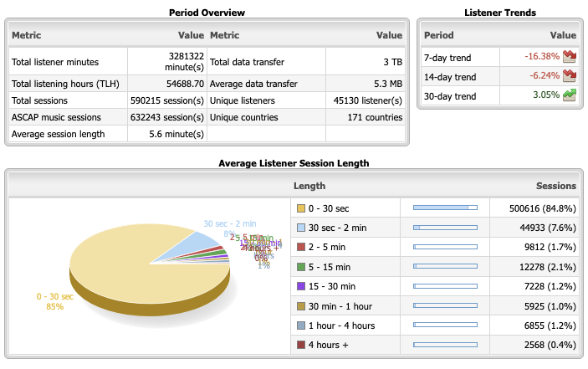Viewport: 588px width, 369px height.
Task: Click the 7-day trend down arrow icon
Action: [570, 57]
